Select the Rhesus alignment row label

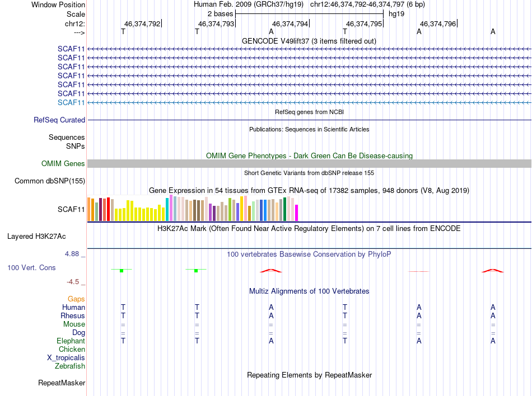click(x=73, y=315)
